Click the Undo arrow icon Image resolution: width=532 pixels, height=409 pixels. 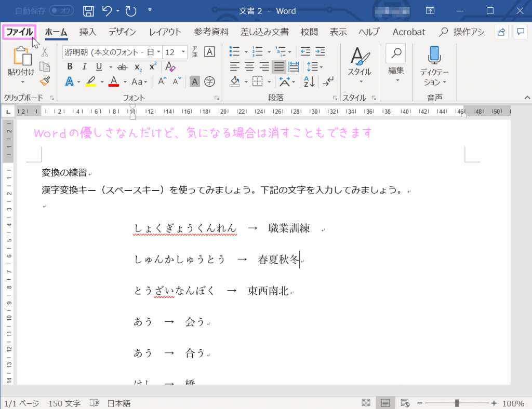tap(107, 11)
